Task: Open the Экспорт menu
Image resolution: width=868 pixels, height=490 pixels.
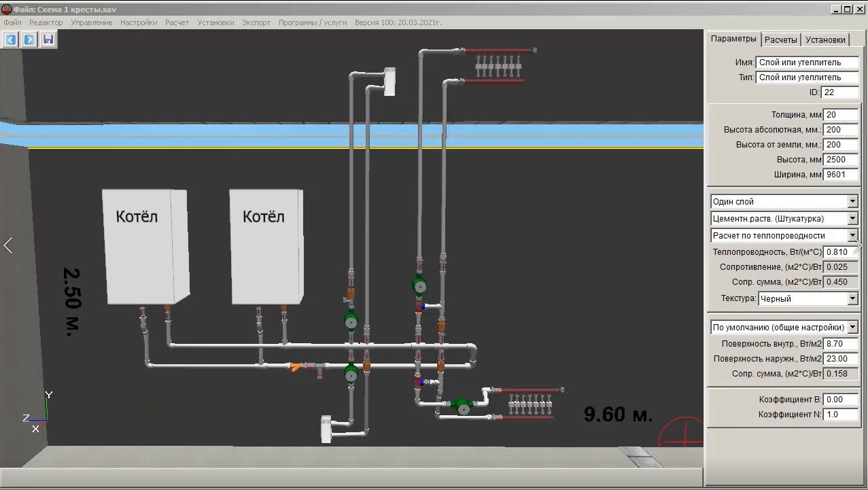Action: coord(256,22)
